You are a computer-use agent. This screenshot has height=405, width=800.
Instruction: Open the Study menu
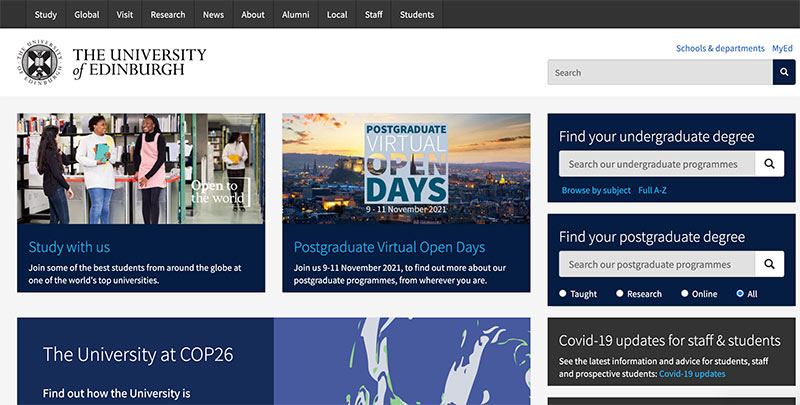point(45,14)
